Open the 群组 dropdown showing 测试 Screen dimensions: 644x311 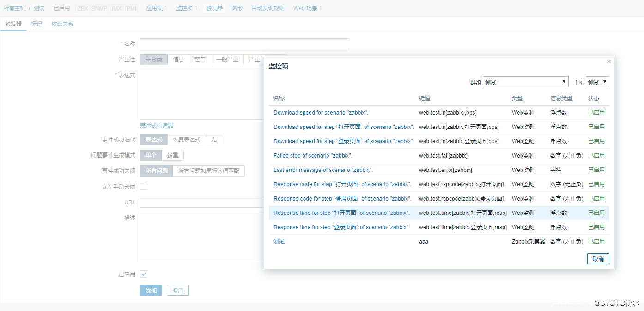[526, 82]
